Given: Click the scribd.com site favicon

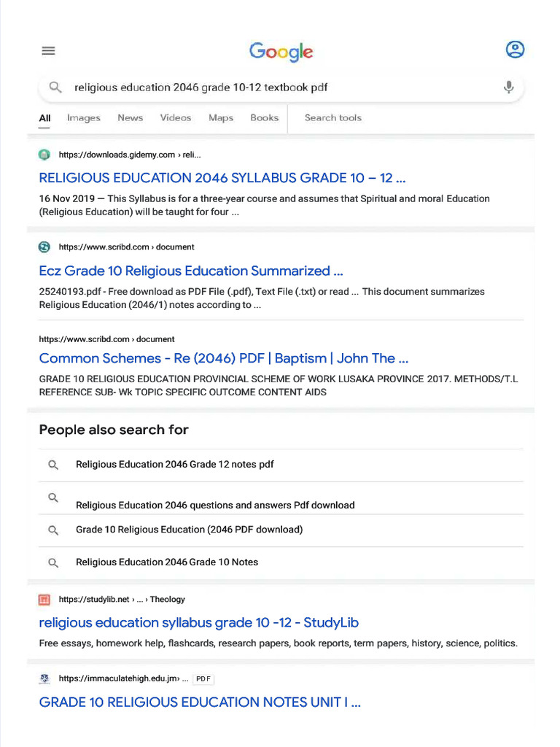Looking at the screenshot, I should coord(44,247).
